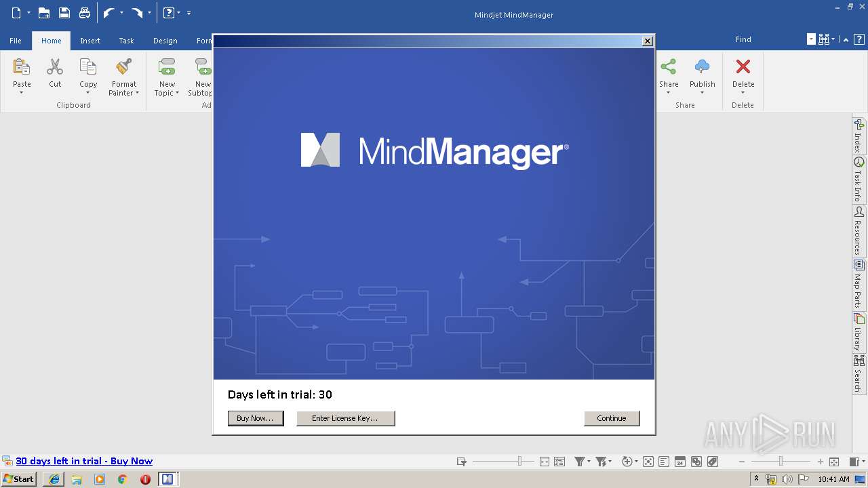The height and width of the screenshot is (488, 868).
Task: Click Continue in the trial dialog
Action: tap(611, 418)
